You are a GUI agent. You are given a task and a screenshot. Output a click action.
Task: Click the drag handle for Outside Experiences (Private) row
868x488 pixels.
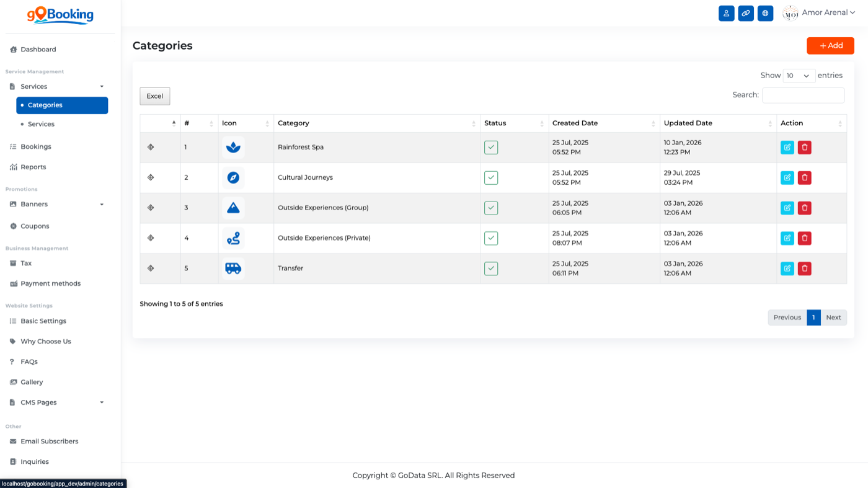(151, 238)
